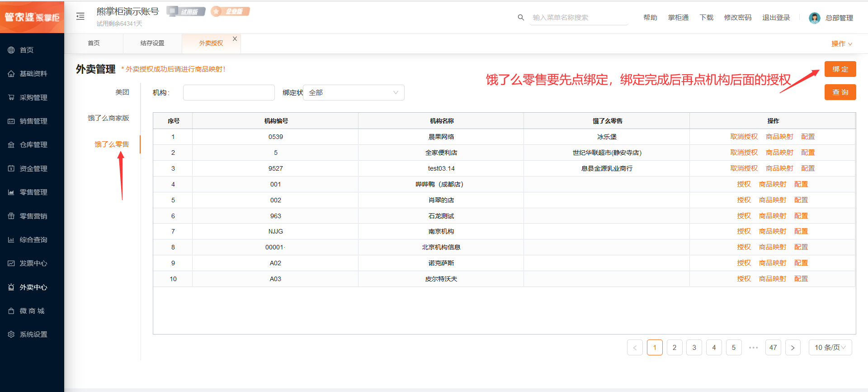Click the 零售营销 gift icon

coord(11,216)
